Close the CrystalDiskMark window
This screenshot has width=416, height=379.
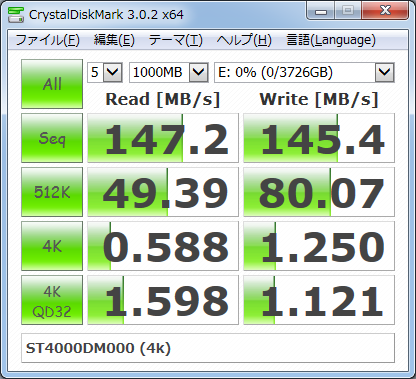(385, 11)
